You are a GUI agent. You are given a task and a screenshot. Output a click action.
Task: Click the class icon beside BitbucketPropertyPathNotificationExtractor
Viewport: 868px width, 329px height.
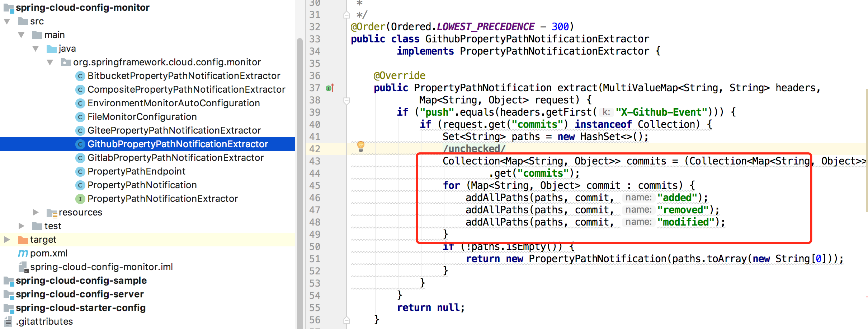click(x=80, y=76)
